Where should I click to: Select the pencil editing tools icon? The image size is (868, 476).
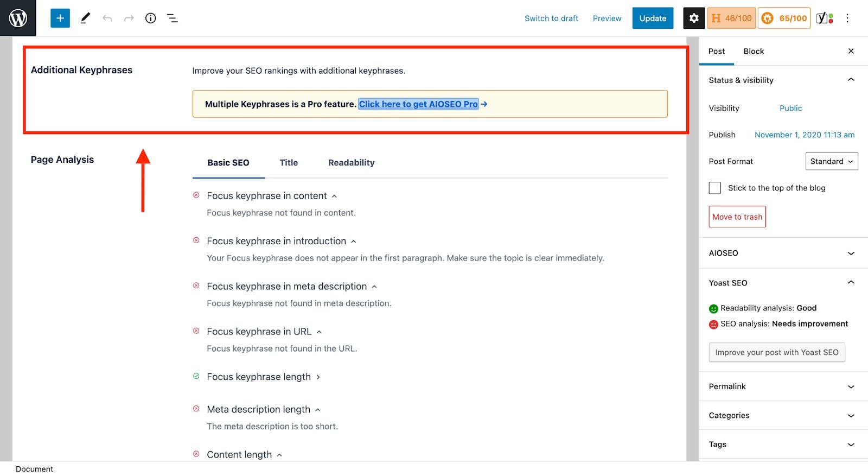85,18
